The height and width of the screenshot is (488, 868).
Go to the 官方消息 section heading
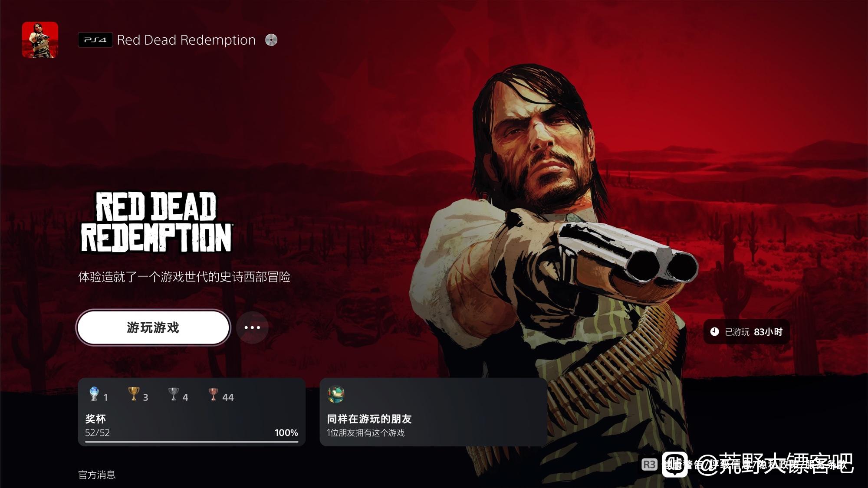click(97, 475)
